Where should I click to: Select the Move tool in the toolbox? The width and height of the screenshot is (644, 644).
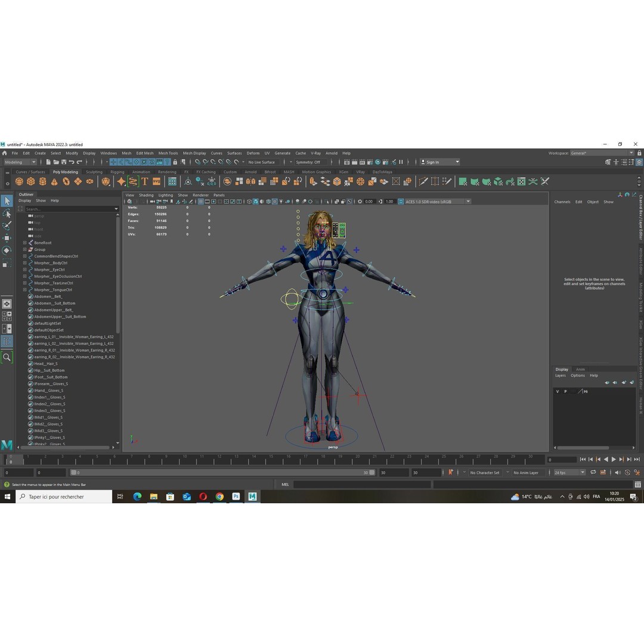point(7,238)
